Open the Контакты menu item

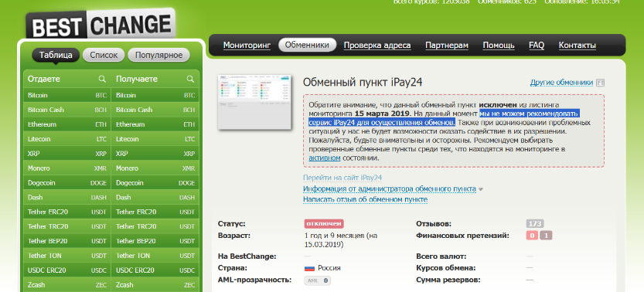point(577,45)
